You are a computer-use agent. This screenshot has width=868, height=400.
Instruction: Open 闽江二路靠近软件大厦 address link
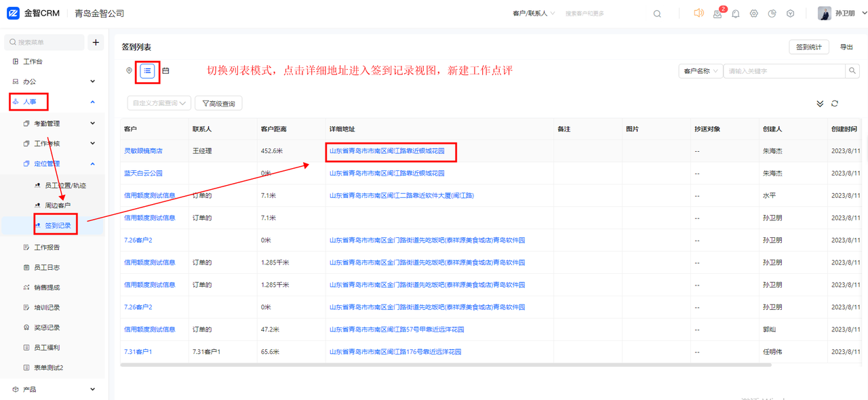click(x=401, y=196)
